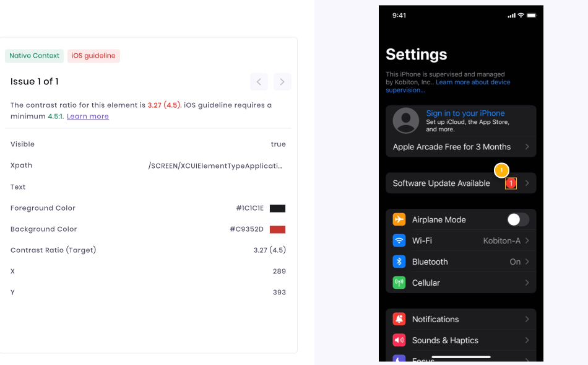
Task: Tap the Wi-Fi label
Action: click(x=422, y=240)
